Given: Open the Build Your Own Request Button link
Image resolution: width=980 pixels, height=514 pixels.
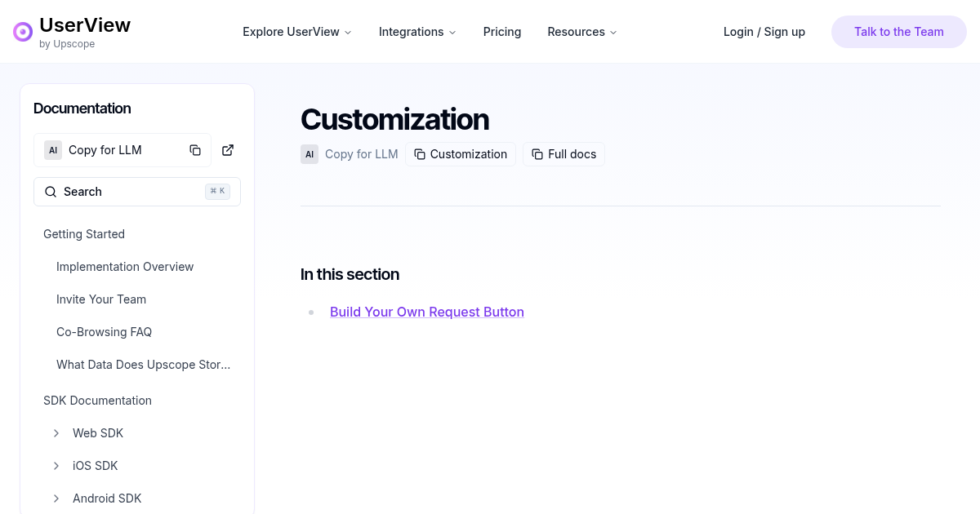Looking at the screenshot, I should (427, 312).
